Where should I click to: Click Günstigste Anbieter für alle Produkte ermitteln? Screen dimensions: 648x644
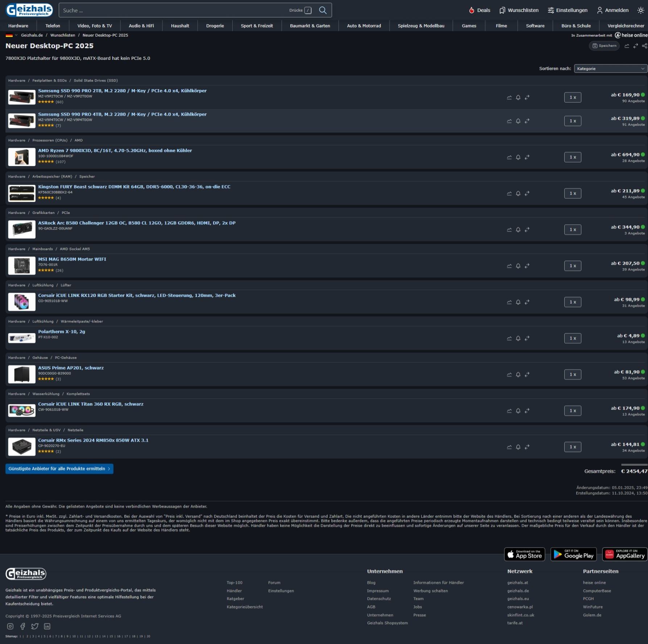tap(59, 469)
